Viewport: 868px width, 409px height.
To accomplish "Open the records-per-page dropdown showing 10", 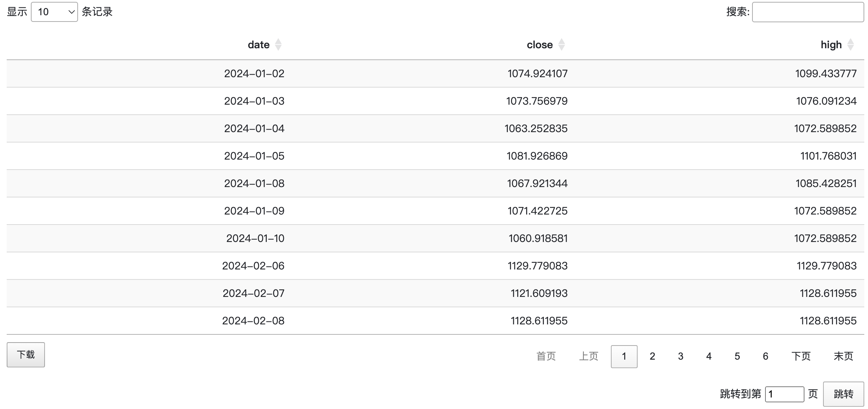I will pos(54,12).
